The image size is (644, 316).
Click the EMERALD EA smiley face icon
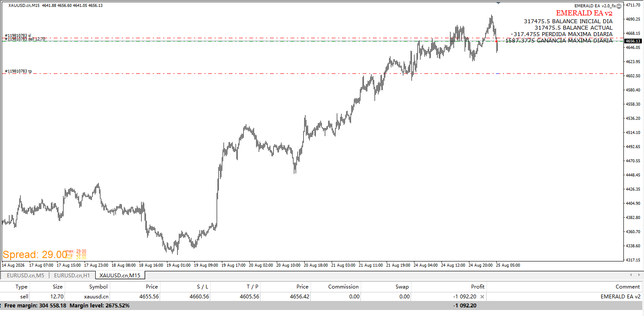(x=619, y=6)
